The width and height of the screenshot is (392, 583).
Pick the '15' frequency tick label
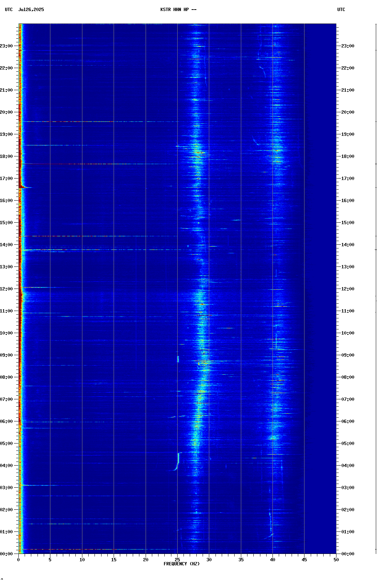[114, 560]
